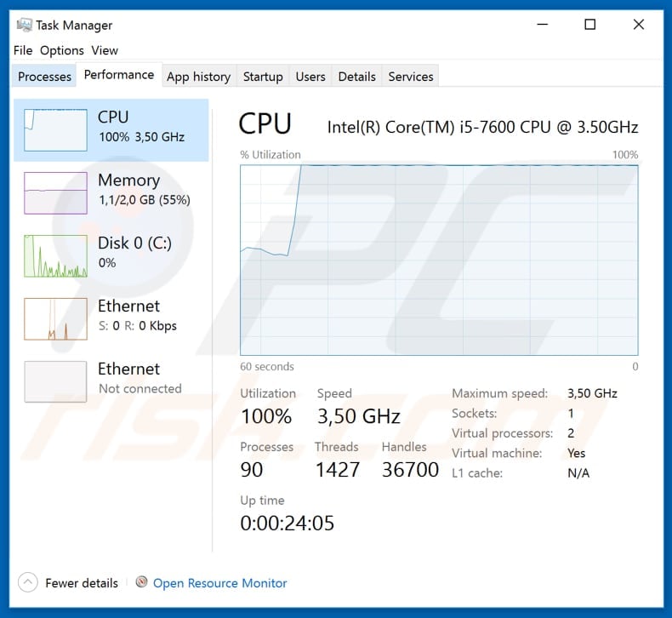Click Memory usage text 1,1/2,0 GB (55%)
The image size is (672, 618).
pyautogui.click(x=145, y=200)
